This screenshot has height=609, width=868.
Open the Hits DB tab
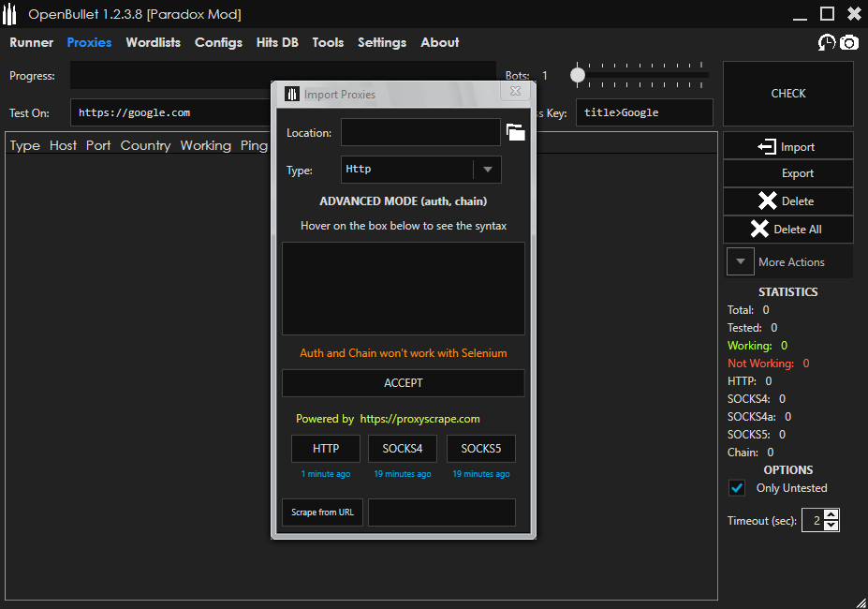point(277,43)
